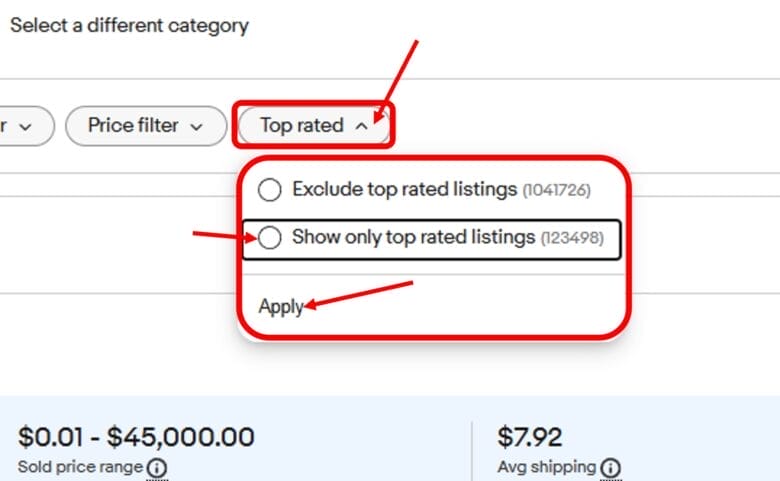This screenshot has width=780, height=481.
Task: Click the 'Sold price range' label
Action: [x=82, y=467]
